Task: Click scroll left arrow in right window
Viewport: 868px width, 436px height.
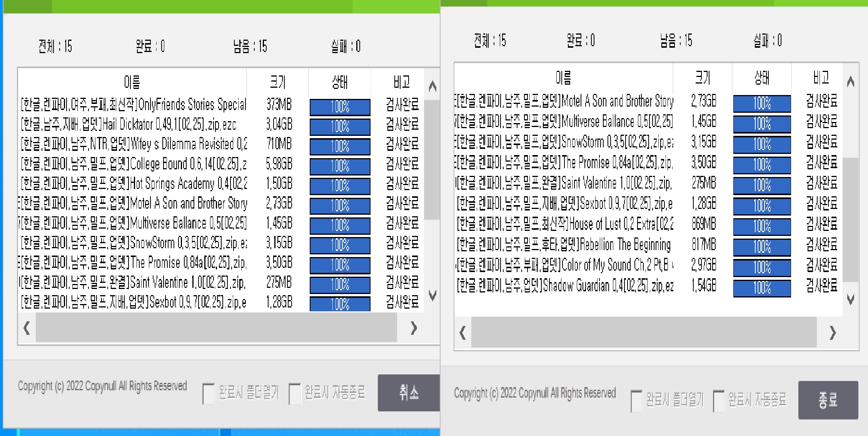Action: click(463, 333)
